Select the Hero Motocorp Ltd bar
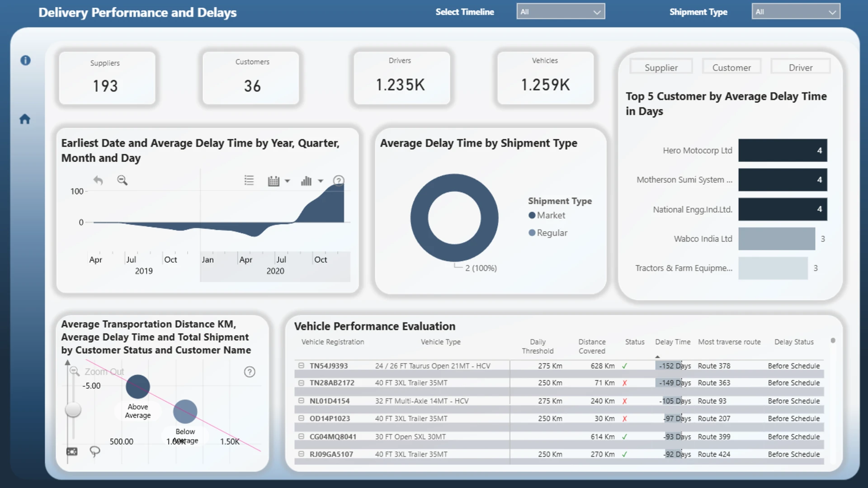Image resolution: width=868 pixels, height=488 pixels. pyautogui.click(x=782, y=150)
